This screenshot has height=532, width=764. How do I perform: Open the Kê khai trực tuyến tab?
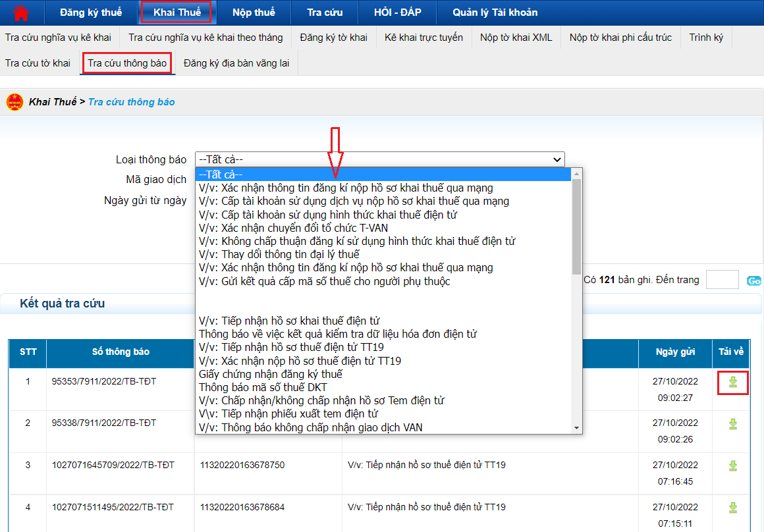click(x=423, y=38)
